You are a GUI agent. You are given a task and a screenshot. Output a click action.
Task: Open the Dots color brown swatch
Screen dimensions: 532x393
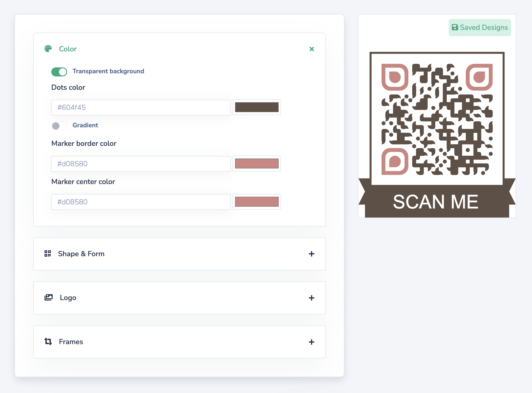click(x=257, y=107)
